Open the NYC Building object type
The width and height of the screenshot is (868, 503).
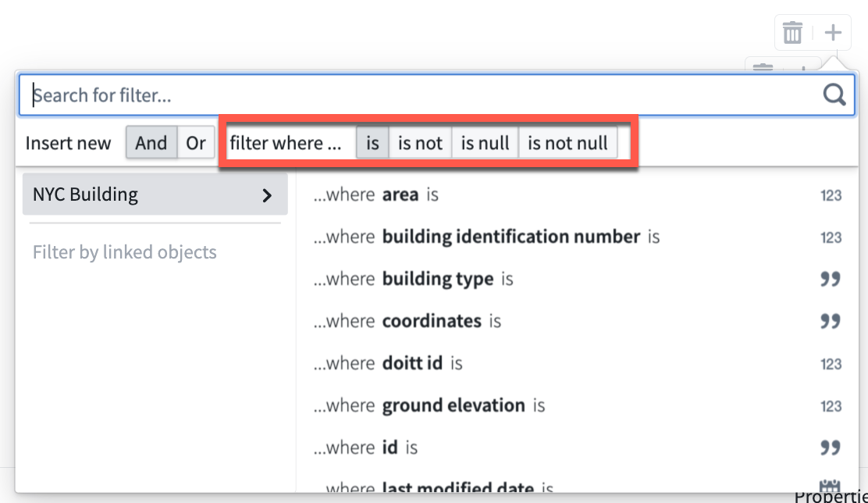(x=155, y=194)
